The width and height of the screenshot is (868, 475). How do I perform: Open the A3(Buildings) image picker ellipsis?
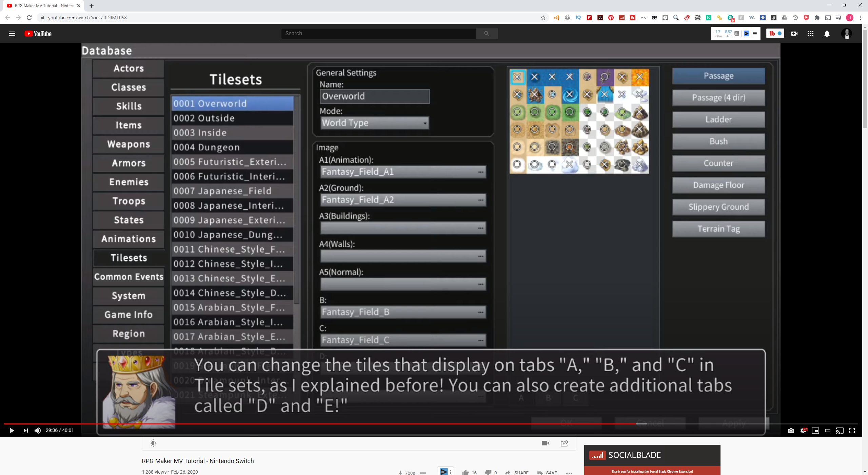tap(481, 228)
